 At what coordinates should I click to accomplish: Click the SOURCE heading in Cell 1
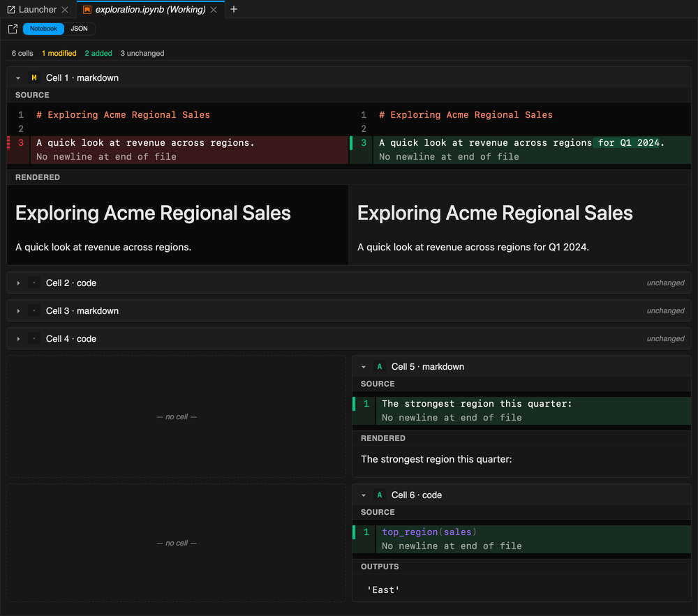33,95
